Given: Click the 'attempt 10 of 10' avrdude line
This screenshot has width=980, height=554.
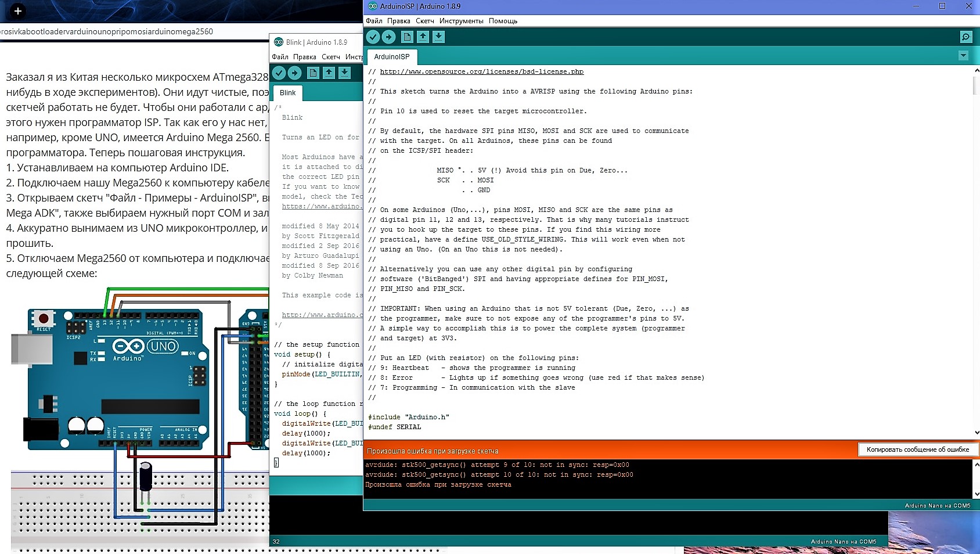Looking at the screenshot, I should tap(499, 475).
